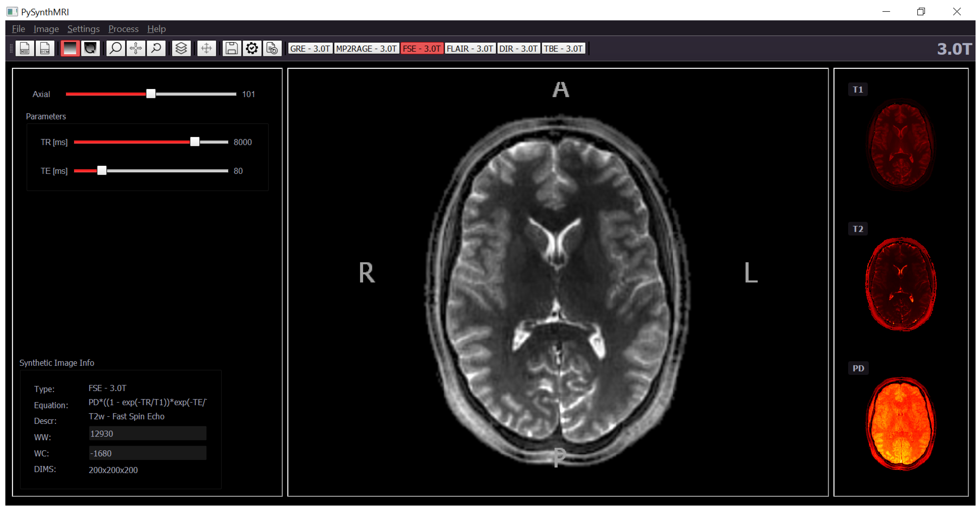Click the crosshair move-arrows icon
Image resolution: width=980 pixels, height=510 pixels.
(207, 48)
